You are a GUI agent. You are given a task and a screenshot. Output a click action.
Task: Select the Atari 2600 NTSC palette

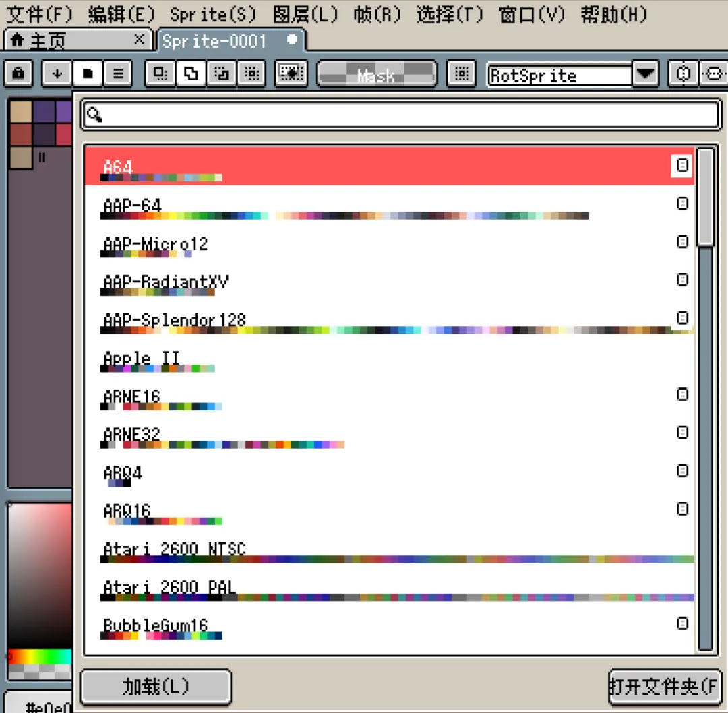tap(389, 548)
